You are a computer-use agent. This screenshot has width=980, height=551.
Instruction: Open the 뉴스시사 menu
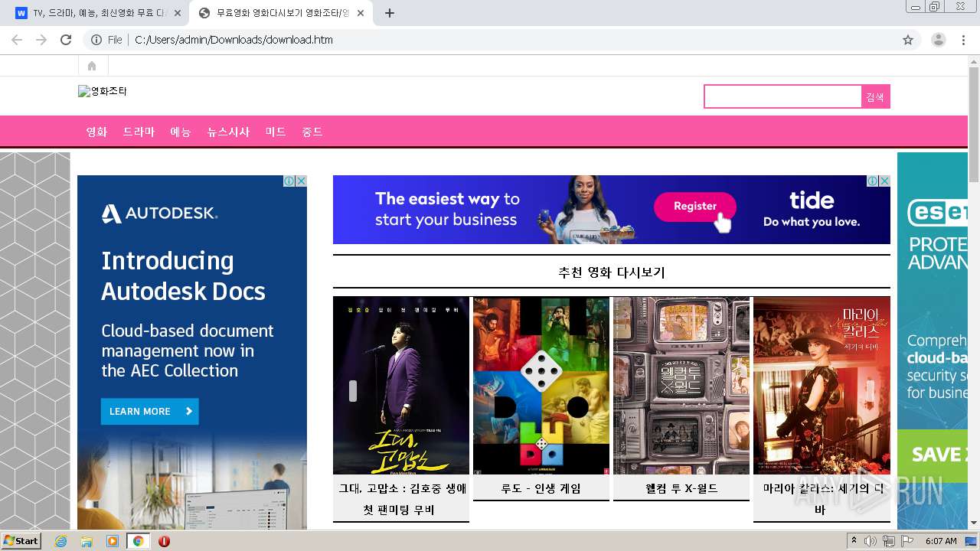(228, 132)
